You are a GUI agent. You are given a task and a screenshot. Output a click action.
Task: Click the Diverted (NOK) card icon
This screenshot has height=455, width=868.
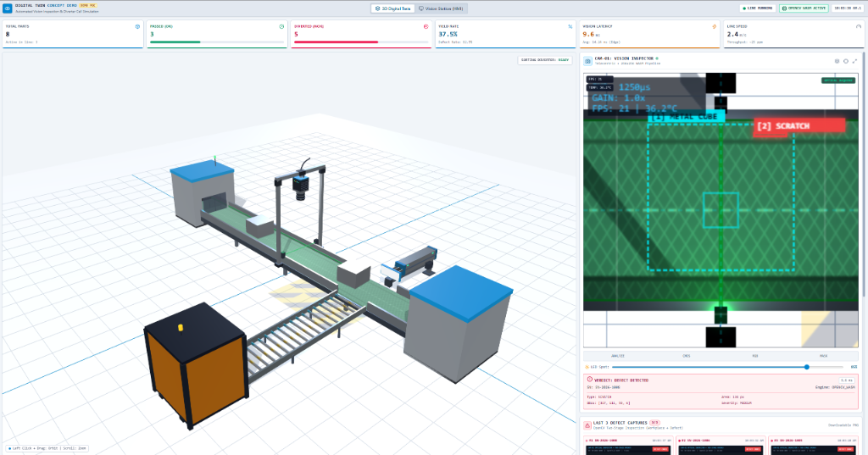click(426, 26)
